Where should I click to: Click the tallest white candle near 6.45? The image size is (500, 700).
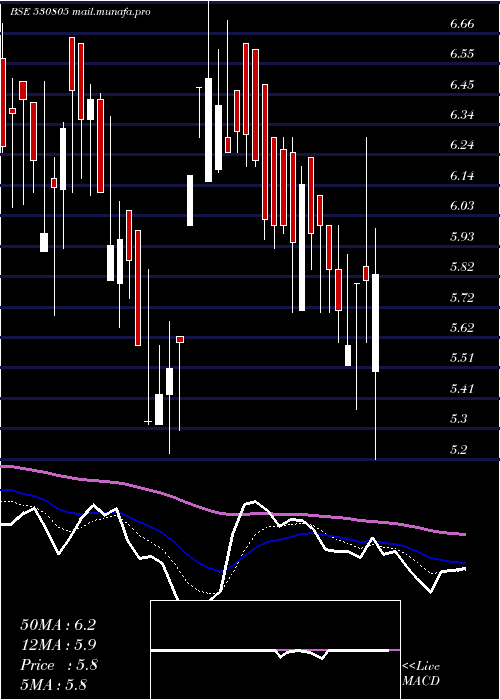208,130
